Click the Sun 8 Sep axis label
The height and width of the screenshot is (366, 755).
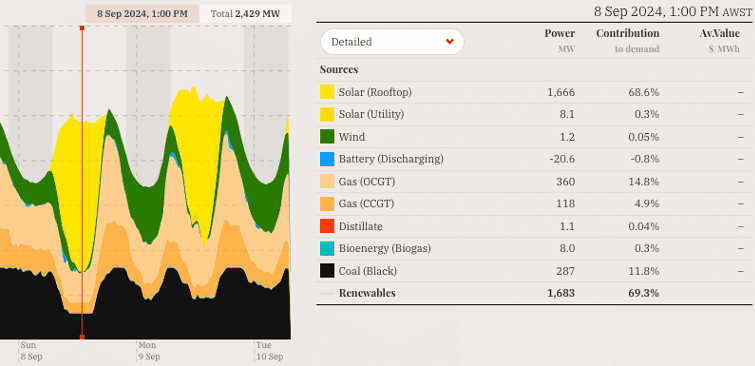coord(31,351)
